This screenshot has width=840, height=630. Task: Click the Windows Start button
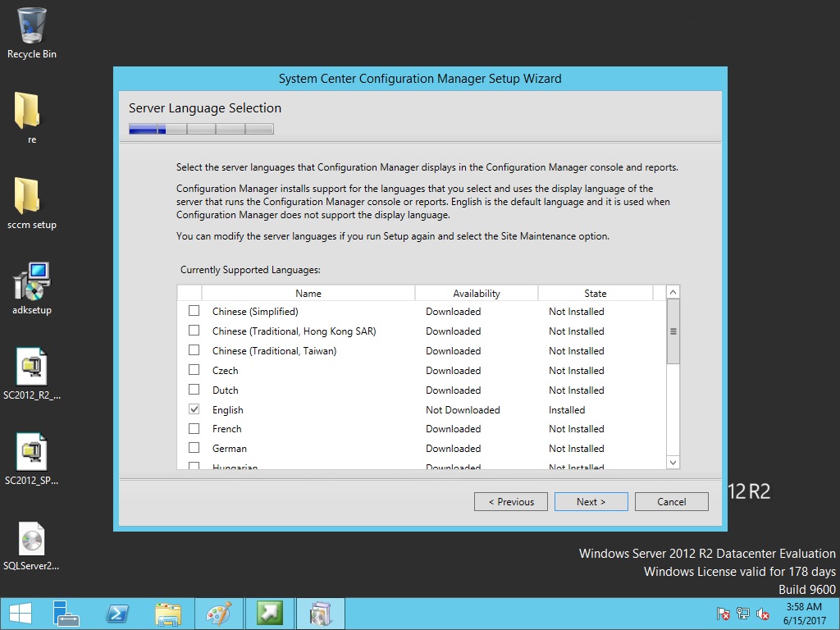pos(20,614)
